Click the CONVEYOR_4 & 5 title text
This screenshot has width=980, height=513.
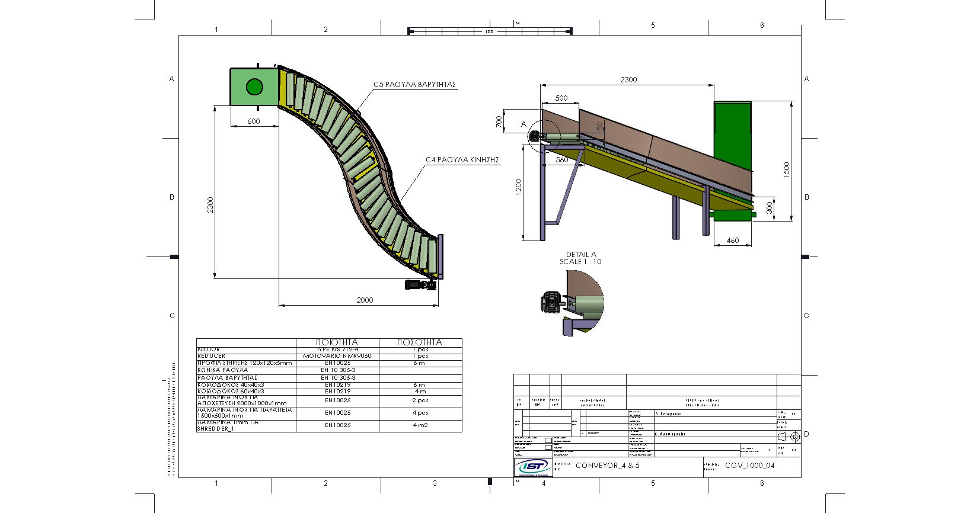[607, 466]
